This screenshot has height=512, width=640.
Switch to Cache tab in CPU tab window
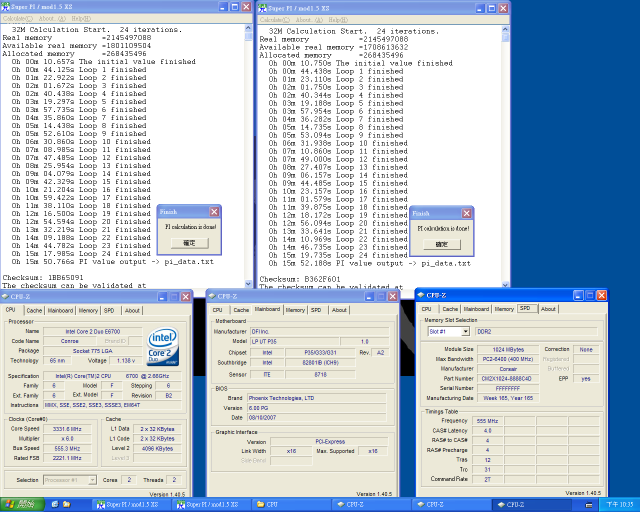pyautogui.click(x=34, y=311)
